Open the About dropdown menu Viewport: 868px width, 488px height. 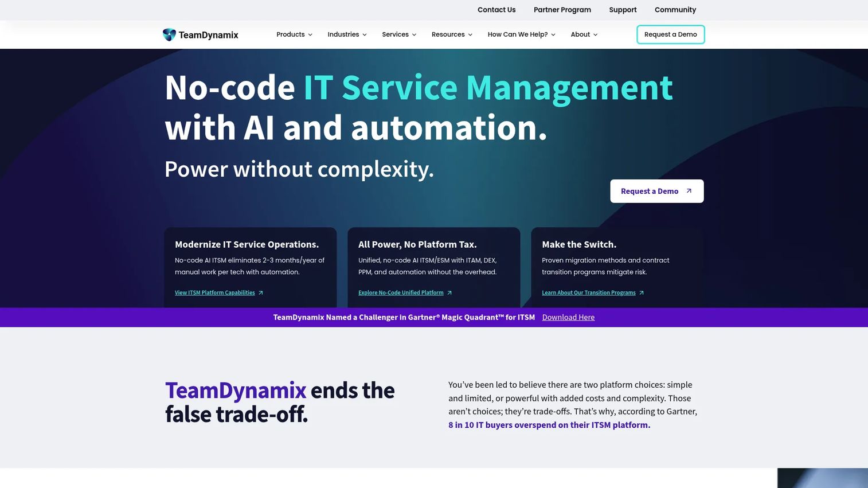[x=584, y=34]
